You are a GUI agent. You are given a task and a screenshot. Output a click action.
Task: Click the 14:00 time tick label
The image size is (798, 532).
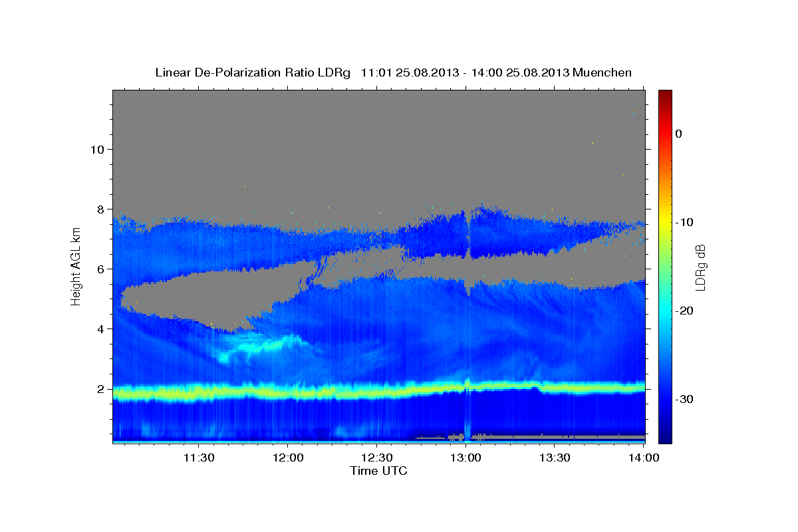644,458
